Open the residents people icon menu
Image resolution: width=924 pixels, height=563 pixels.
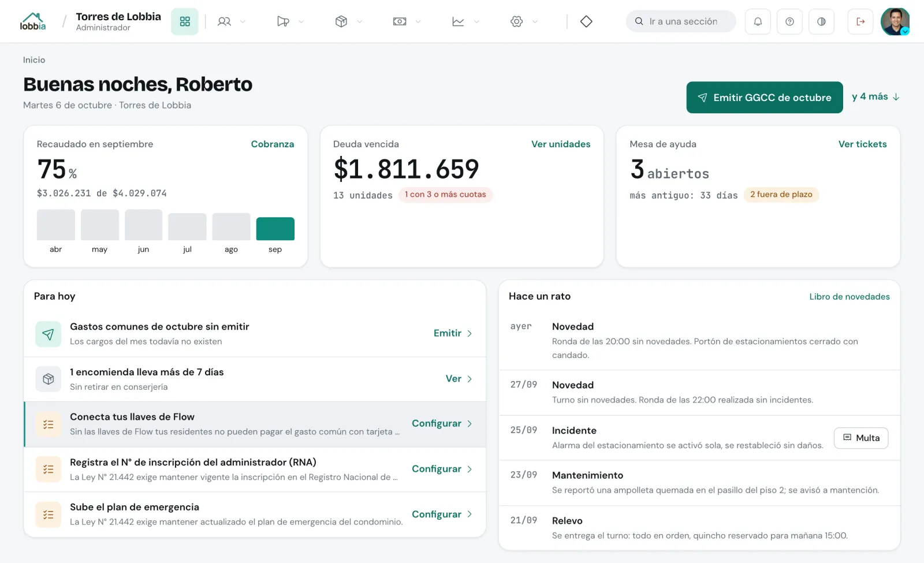pyautogui.click(x=224, y=21)
